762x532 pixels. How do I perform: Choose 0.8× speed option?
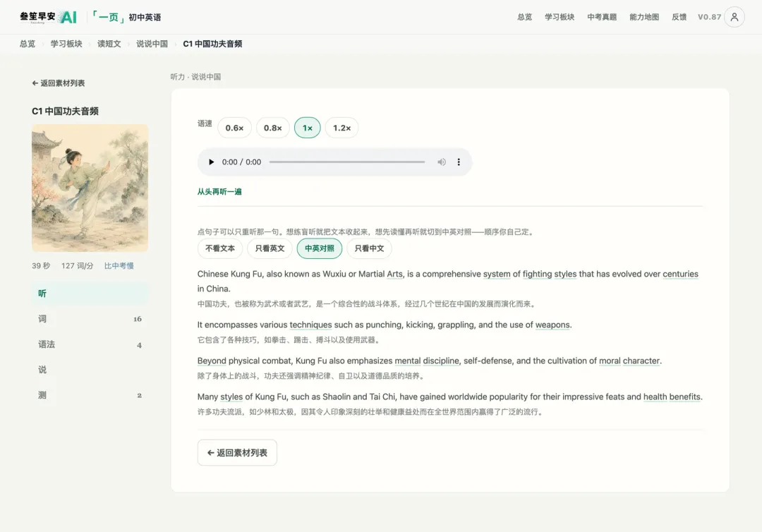coord(272,128)
